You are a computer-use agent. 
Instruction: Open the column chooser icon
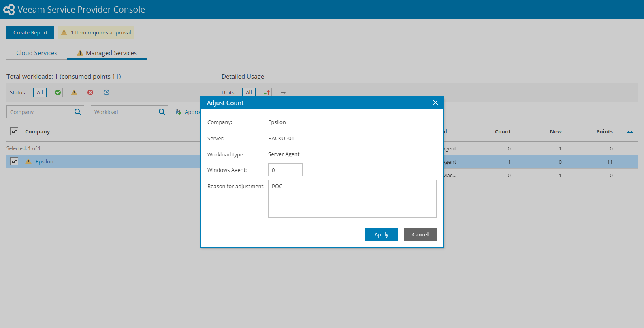click(x=630, y=131)
